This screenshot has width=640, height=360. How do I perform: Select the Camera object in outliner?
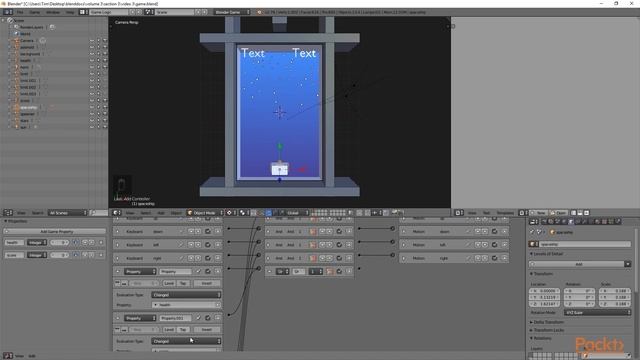click(x=27, y=40)
